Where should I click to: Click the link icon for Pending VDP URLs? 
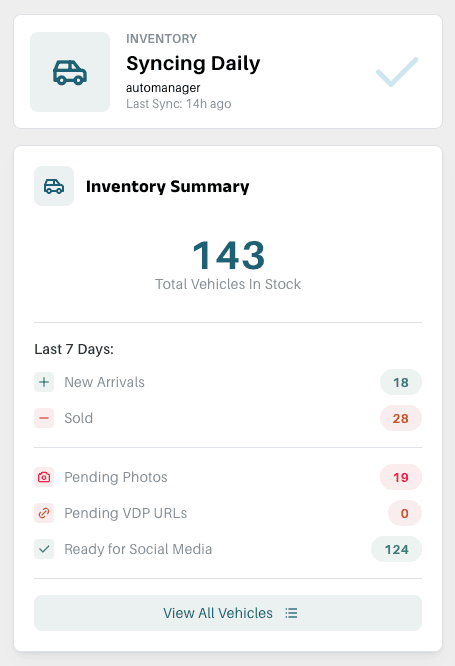(44, 513)
